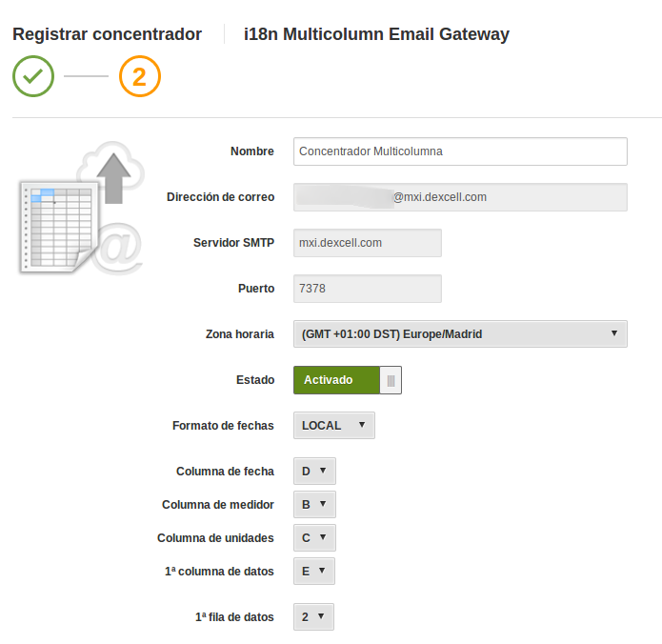Click the orange step 2 circle

click(140, 76)
